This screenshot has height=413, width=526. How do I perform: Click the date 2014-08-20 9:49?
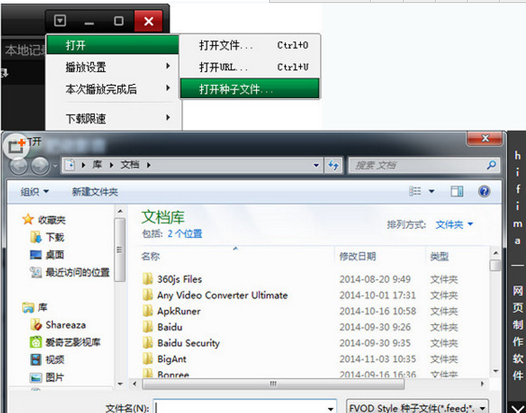tap(375, 279)
